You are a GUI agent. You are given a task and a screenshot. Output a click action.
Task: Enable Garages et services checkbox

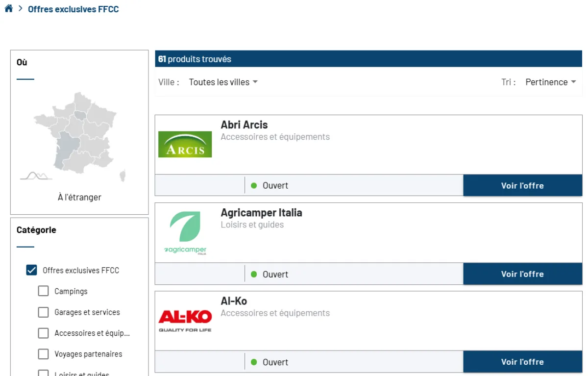44,312
